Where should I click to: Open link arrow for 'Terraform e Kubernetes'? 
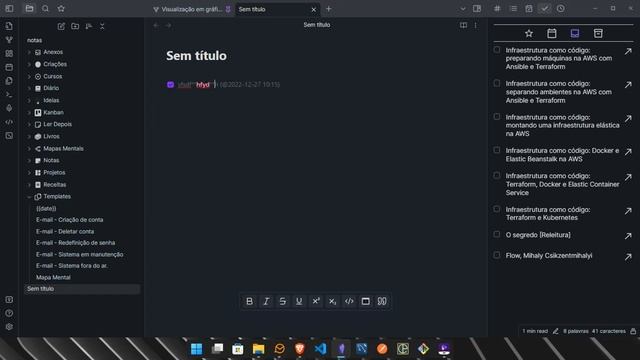point(628,211)
